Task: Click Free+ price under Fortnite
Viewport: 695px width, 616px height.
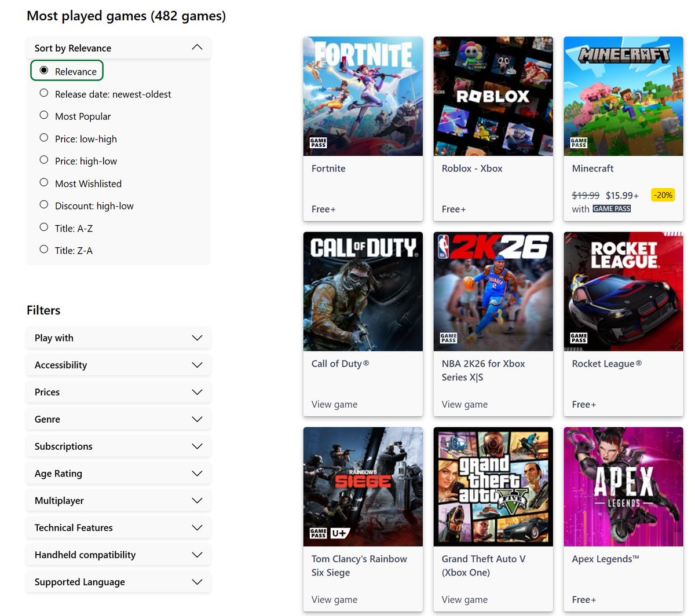Action: click(x=323, y=209)
